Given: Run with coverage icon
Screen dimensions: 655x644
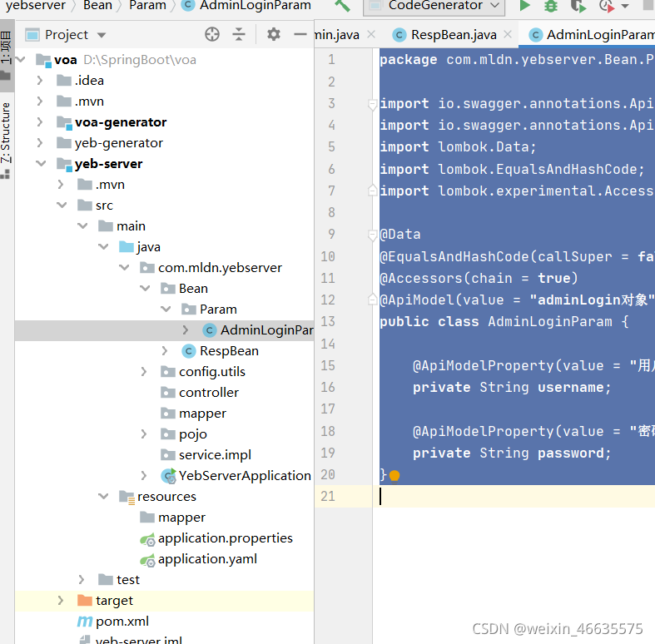Looking at the screenshot, I should coord(578,6).
